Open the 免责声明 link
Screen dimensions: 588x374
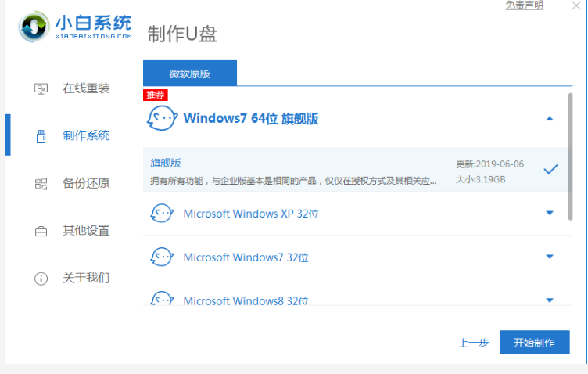click(x=525, y=5)
